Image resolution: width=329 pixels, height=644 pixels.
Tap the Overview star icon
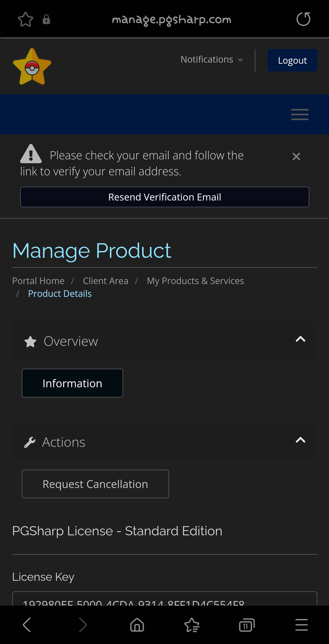31,341
